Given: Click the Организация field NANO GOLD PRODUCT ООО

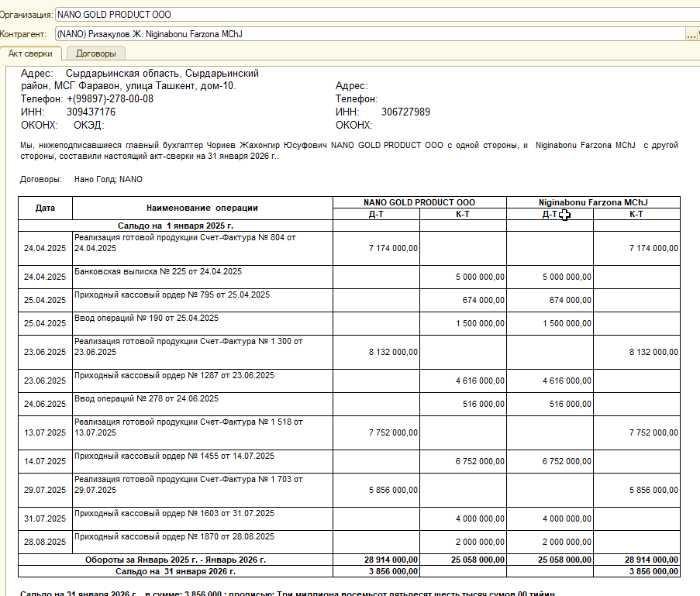Looking at the screenshot, I should point(378,14).
